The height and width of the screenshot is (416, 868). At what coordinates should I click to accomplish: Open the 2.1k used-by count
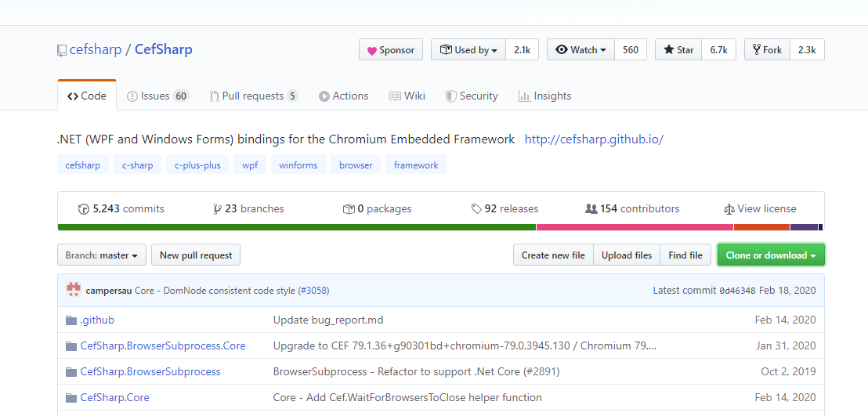coord(522,50)
